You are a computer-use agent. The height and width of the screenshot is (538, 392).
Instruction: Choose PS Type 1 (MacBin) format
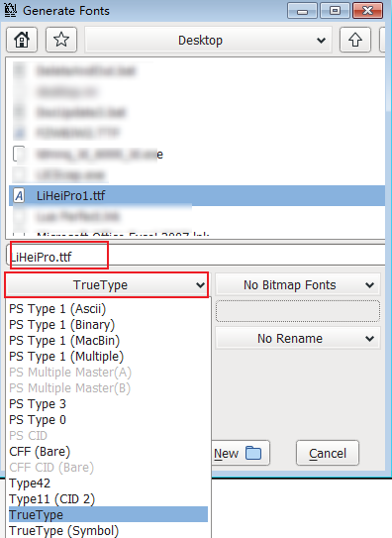pos(108,341)
